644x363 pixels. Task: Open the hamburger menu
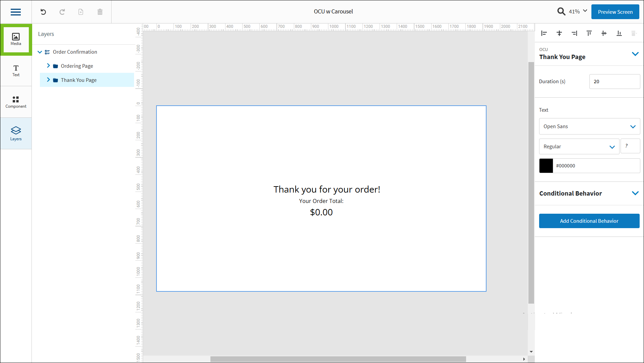pos(15,12)
